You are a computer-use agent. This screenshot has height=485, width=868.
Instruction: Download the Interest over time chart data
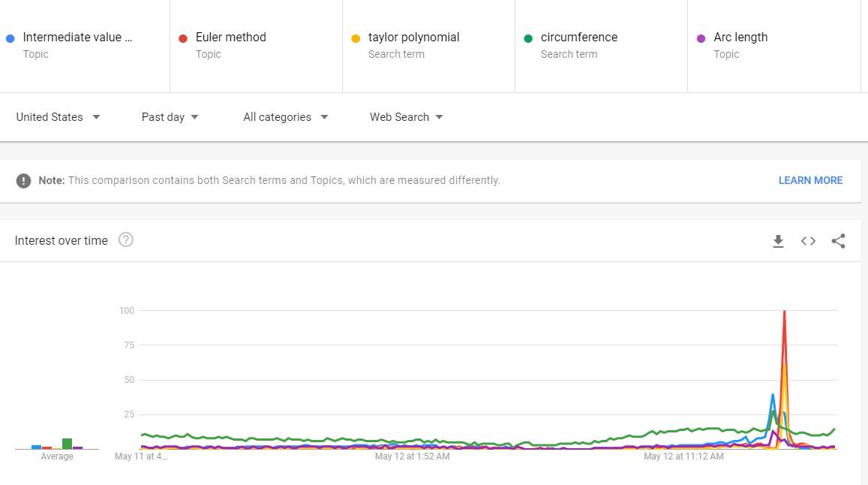[778, 241]
